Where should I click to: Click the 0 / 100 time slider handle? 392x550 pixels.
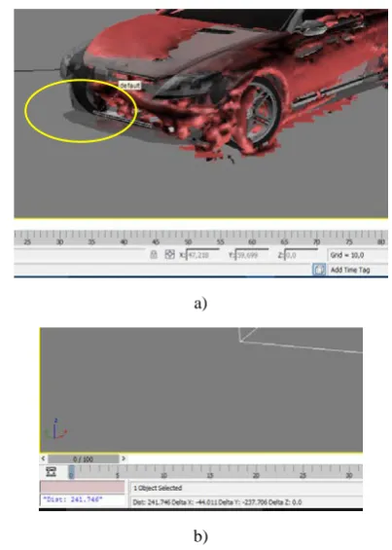(x=84, y=458)
